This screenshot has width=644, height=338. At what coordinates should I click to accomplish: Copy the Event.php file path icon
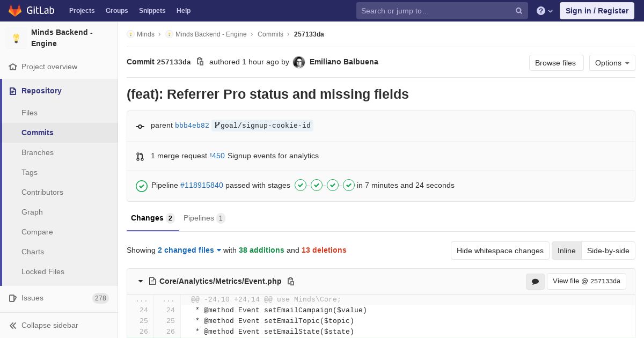click(291, 281)
